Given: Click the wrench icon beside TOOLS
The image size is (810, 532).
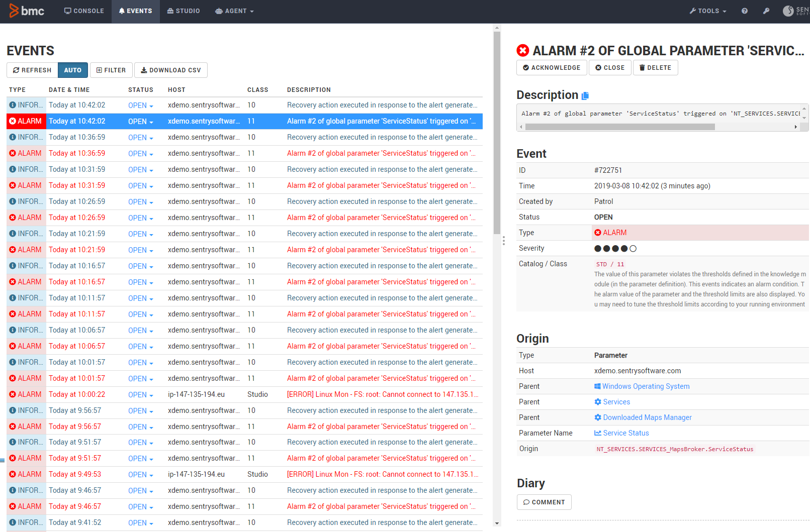Looking at the screenshot, I should [693, 11].
